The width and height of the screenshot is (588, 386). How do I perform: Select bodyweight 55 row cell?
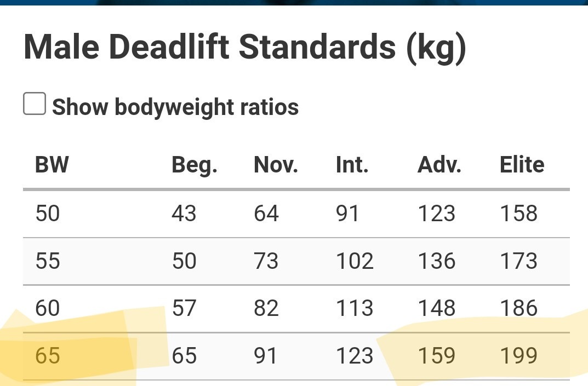pos(48,261)
